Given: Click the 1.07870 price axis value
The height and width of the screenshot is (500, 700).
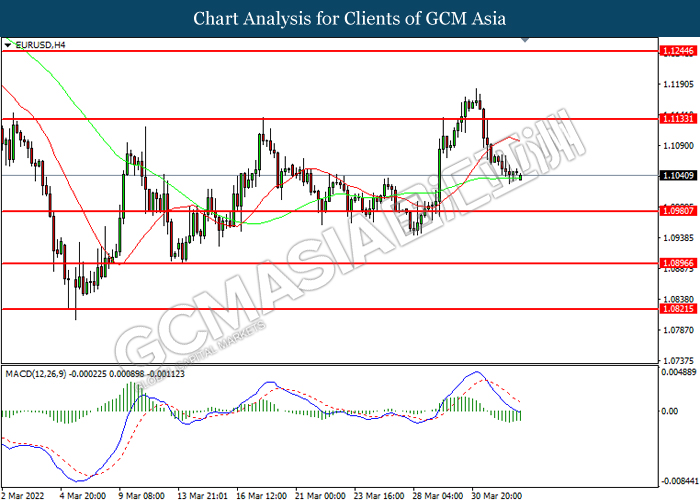Looking at the screenshot, I should 679,330.
